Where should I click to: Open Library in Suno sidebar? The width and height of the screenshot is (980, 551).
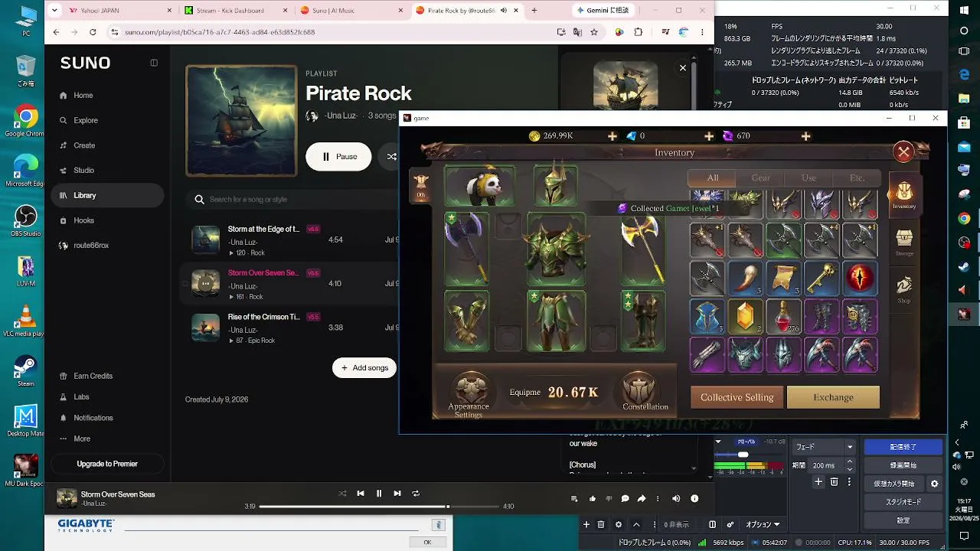click(107, 195)
